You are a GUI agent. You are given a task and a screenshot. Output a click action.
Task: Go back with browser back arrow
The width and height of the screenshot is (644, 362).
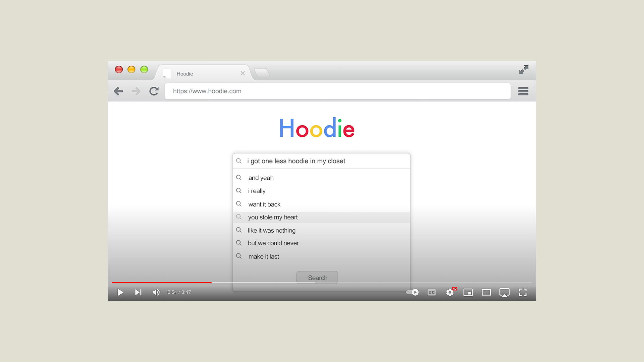(118, 91)
